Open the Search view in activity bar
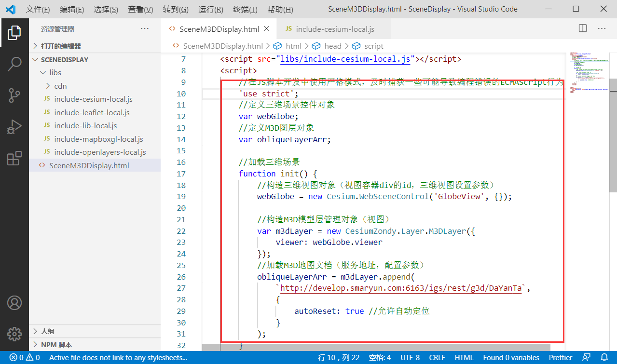 tap(14, 64)
